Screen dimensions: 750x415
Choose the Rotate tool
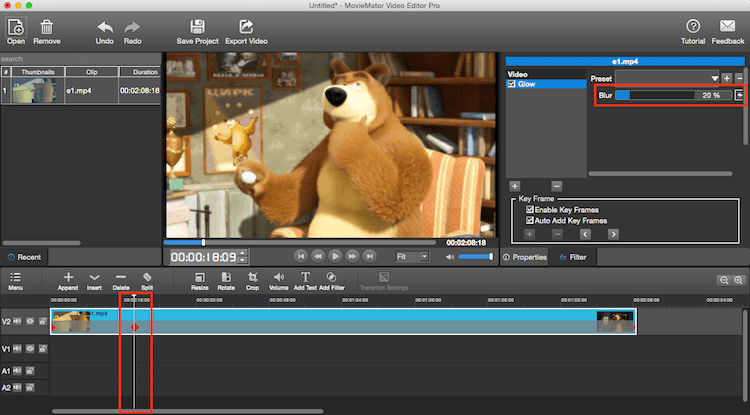point(226,281)
